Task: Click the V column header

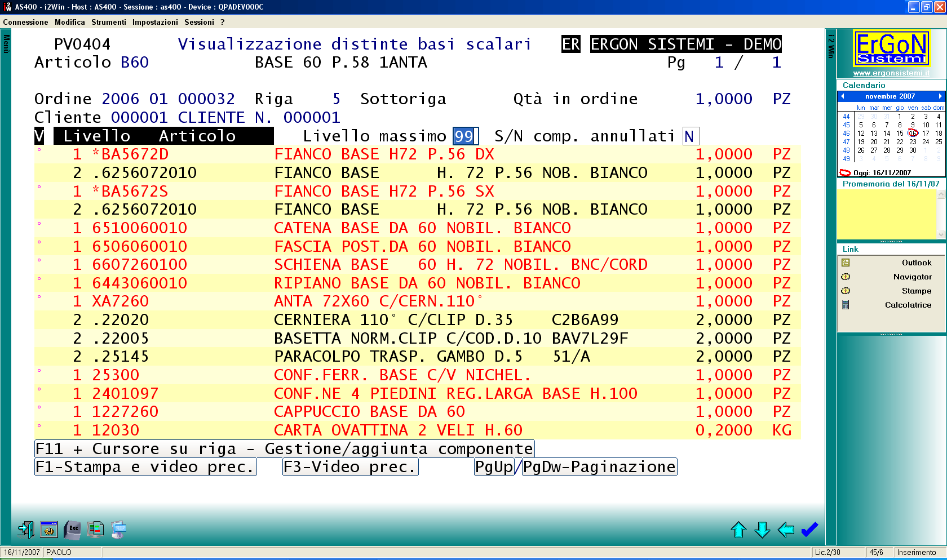Action: 39,136
